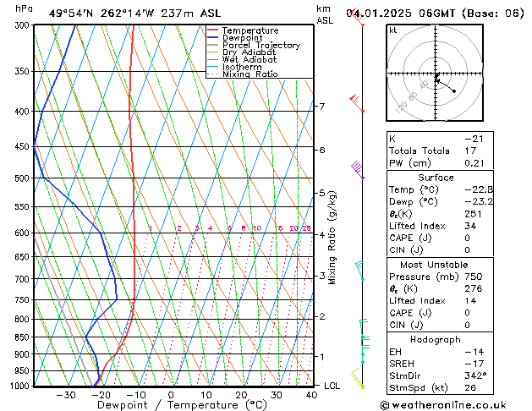
Task: Click the LCL label on the chart
Action: (332, 386)
